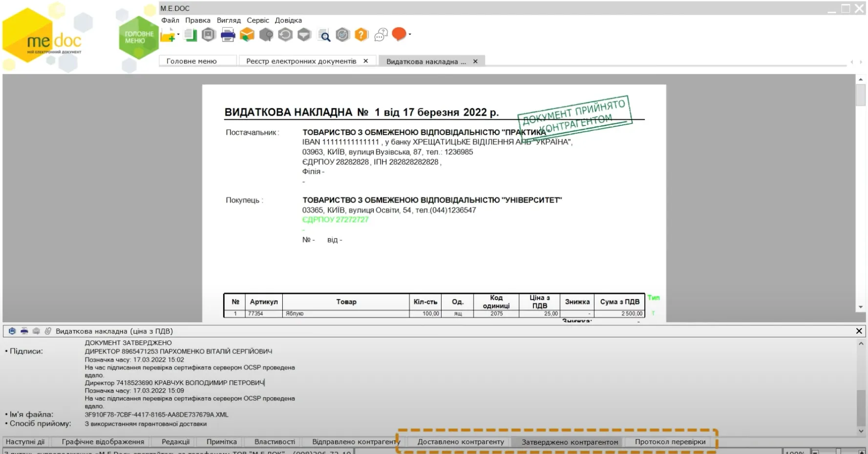
Task: Click the gray hexagon filter funnel icon
Action: pyautogui.click(x=304, y=35)
